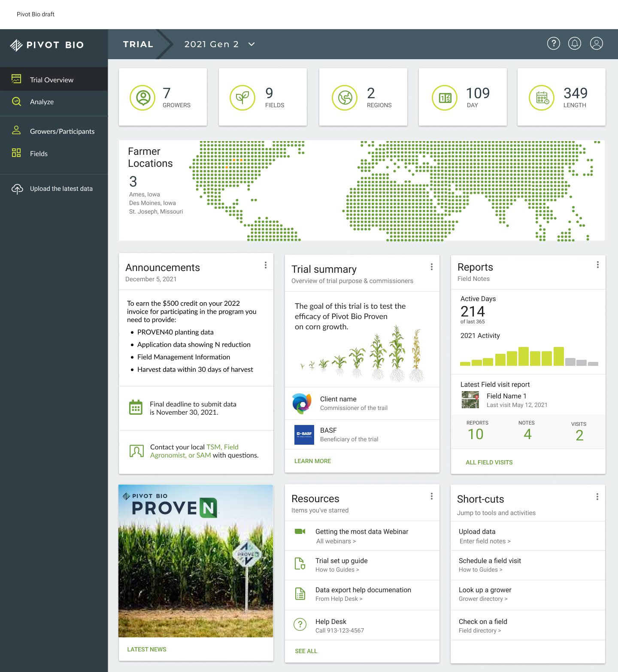The image size is (618, 672).
Task: Click the Regions globe stat icon
Action: [345, 98]
